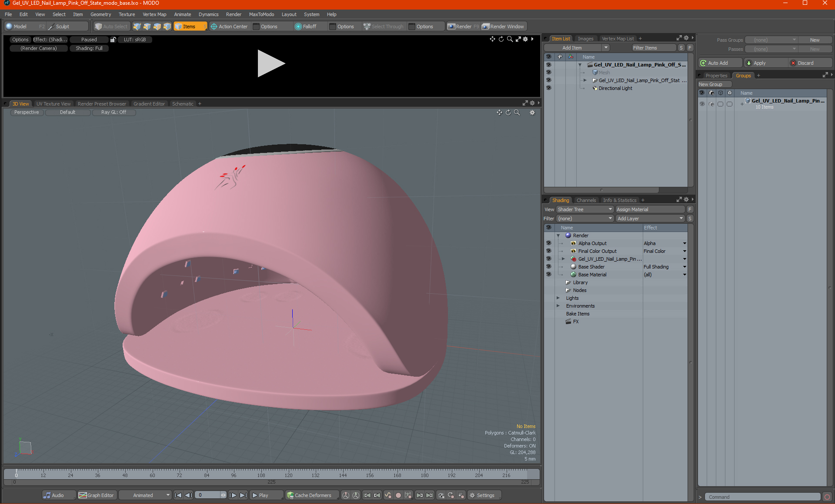
Task: Select Vertices selection mode cube icon
Action: [137, 27]
